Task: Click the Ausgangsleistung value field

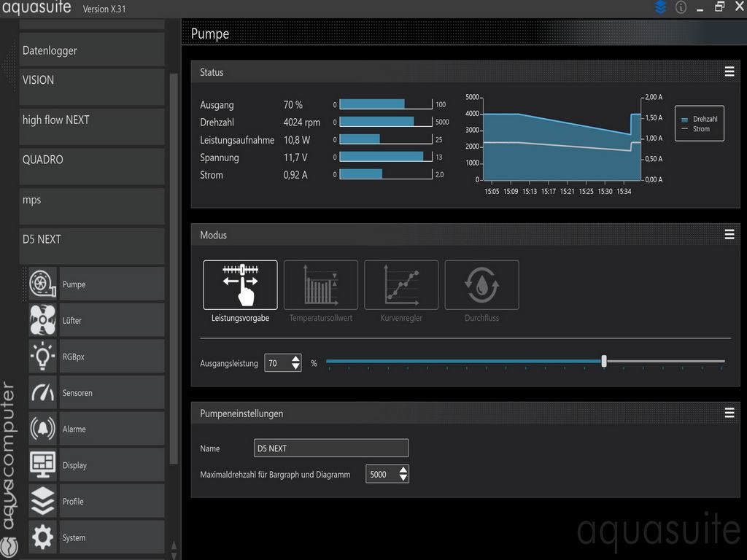Action: click(x=277, y=363)
